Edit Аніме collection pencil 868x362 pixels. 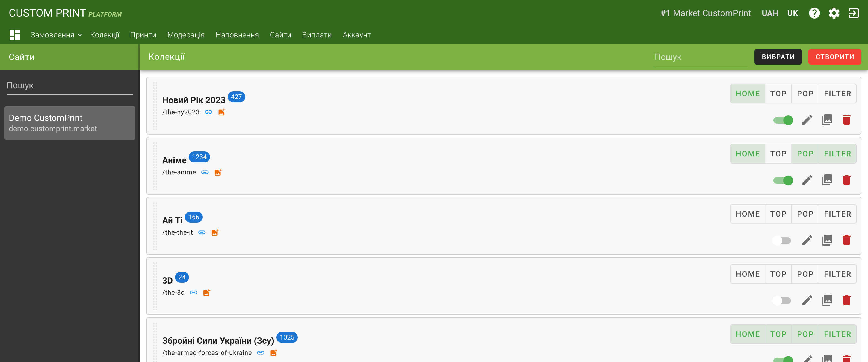point(807,180)
